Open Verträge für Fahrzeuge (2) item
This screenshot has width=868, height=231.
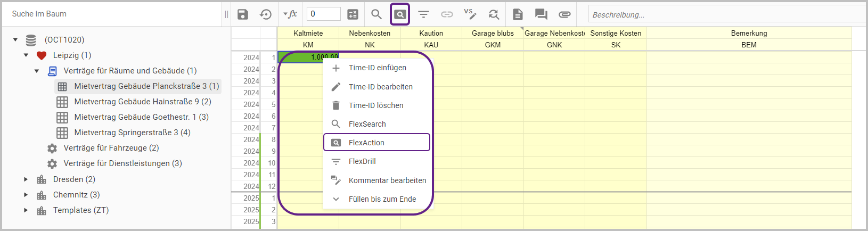point(111,148)
